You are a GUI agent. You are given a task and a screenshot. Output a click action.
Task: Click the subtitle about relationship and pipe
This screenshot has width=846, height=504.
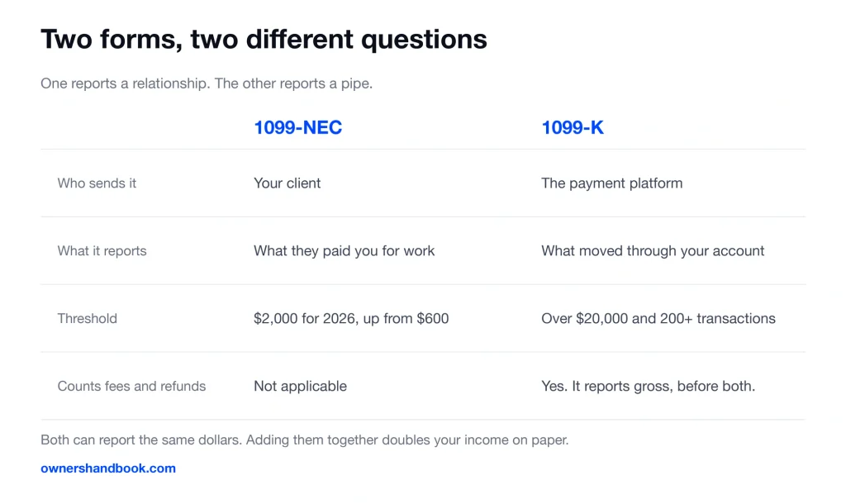point(207,83)
